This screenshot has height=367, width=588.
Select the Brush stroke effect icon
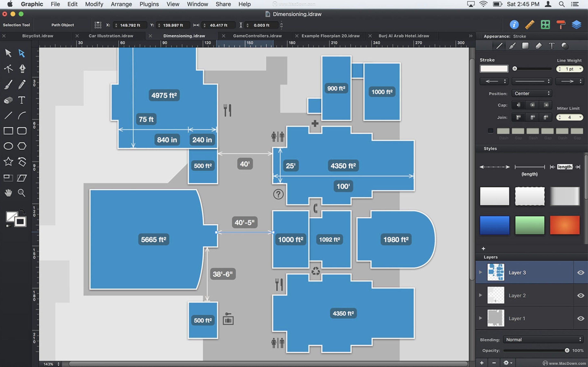(512, 46)
